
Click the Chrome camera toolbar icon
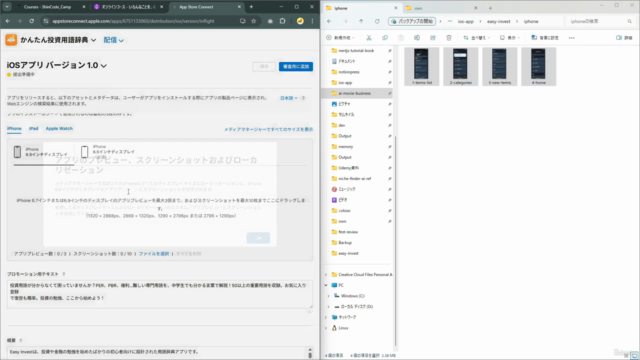tap(270, 21)
